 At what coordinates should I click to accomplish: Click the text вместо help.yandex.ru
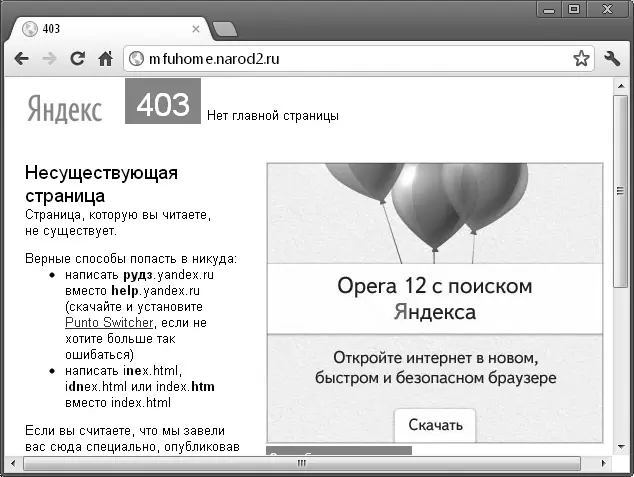click(132, 291)
